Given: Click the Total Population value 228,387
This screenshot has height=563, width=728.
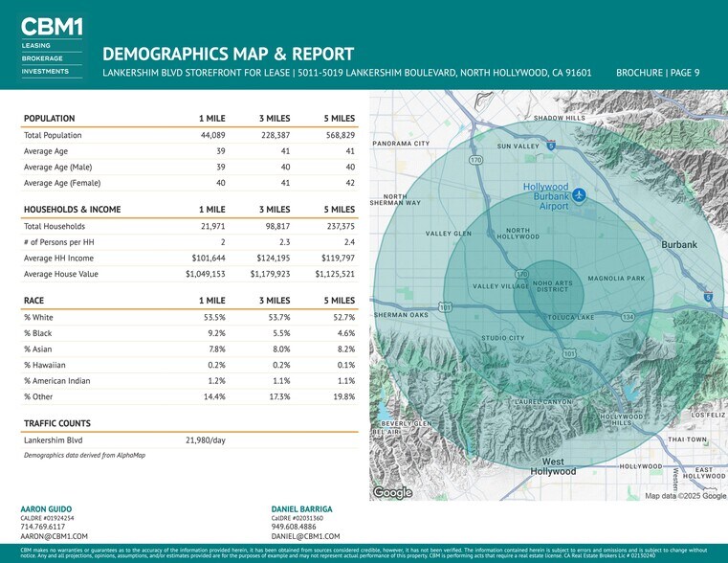Looking at the screenshot, I should [x=276, y=135].
